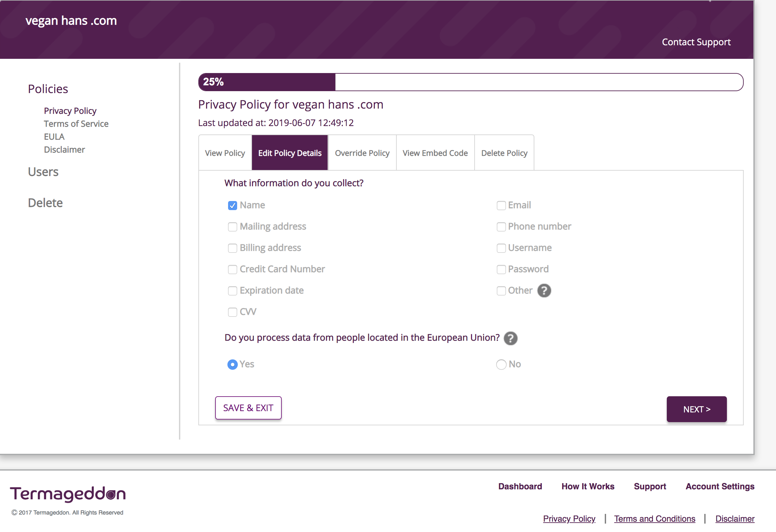This screenshot has height=532, width=776.
Task: Click the help icon next to Other
Action: [x=544, y=291]
